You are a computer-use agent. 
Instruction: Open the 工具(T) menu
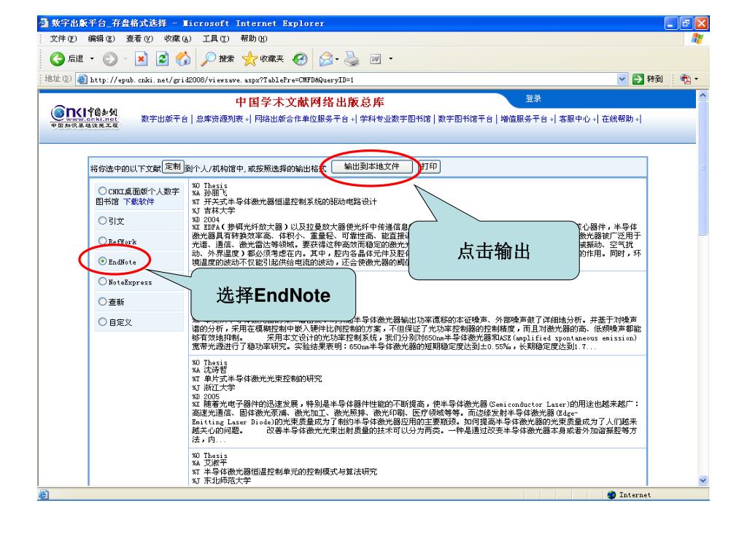pos(216,39)
